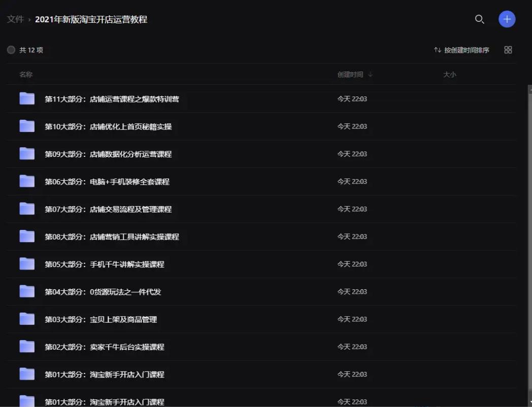Click the blue plus button to add files
Screen dimensions: 532x407
[x=507, y=19]
